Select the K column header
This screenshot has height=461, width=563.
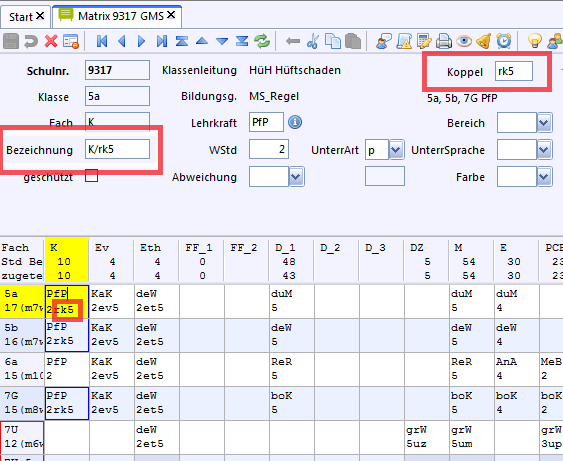(67, 261)
